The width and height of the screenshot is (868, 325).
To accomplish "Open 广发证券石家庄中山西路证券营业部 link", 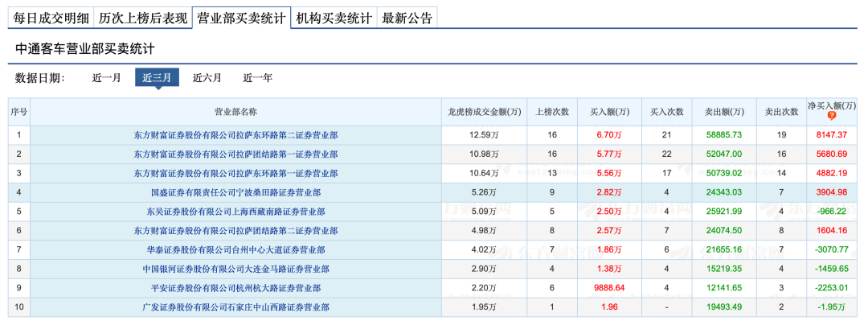I will coord(235,307).
